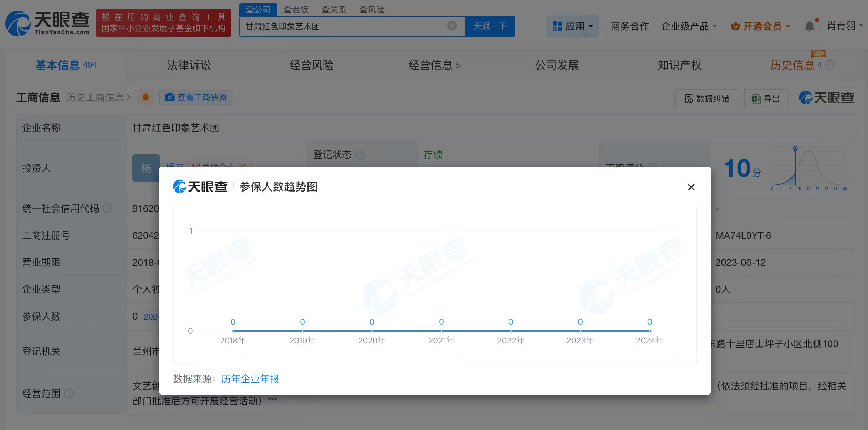The image size is (868, 430).
Task: Open the notification bell in header
Action: pos(809,26)
